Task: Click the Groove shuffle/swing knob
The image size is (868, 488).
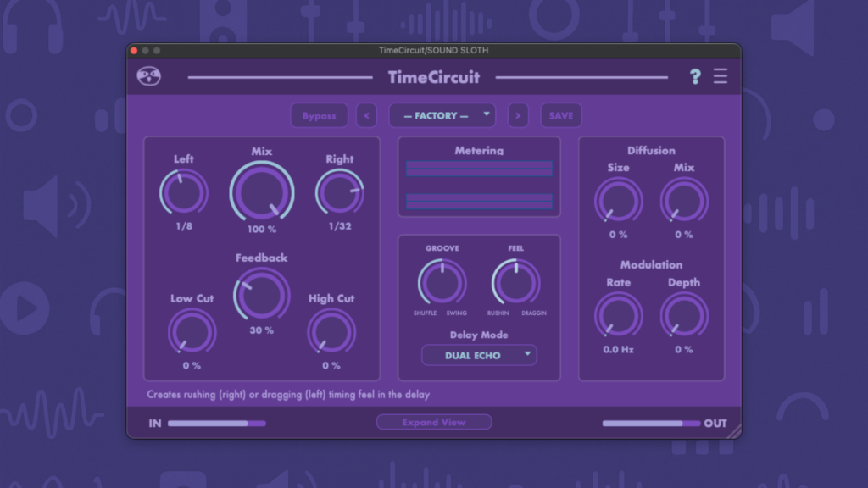Action: [x=442, y=282]
